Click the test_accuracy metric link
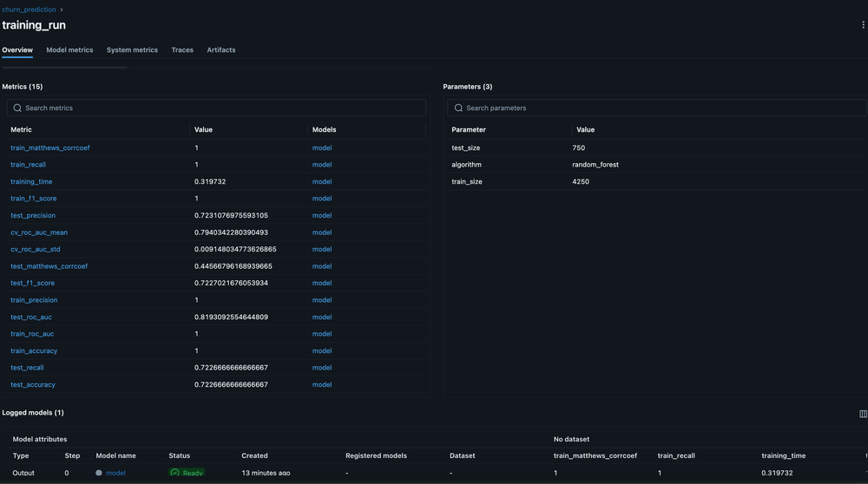The height and width of the screenshot is (484, 868). click(33, 385)
